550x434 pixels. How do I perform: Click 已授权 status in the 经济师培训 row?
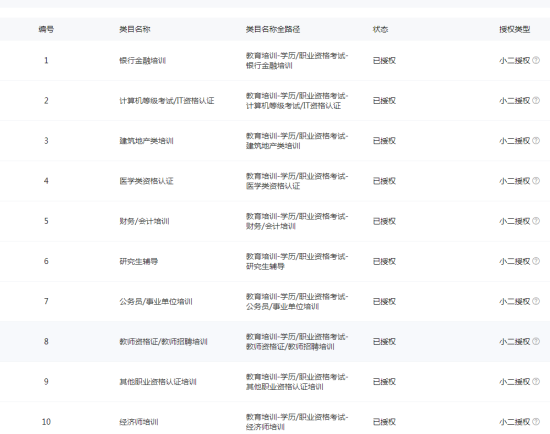(x=384, y=422)
